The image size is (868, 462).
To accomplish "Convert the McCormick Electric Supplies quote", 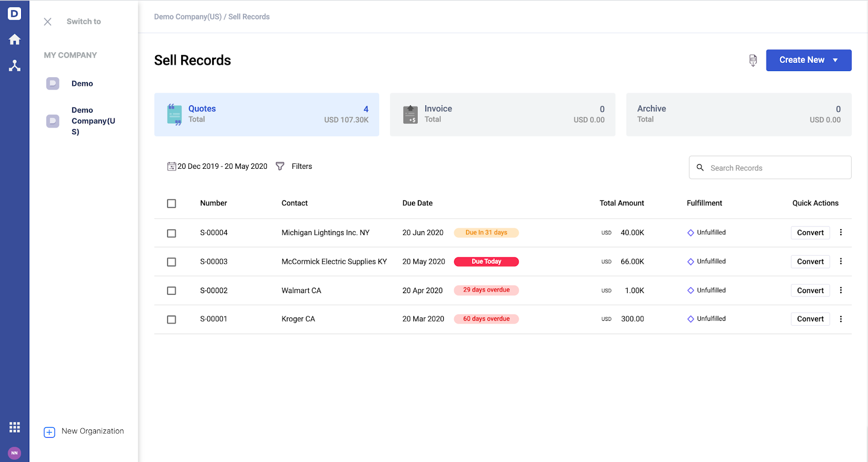I will coord(810,262).
